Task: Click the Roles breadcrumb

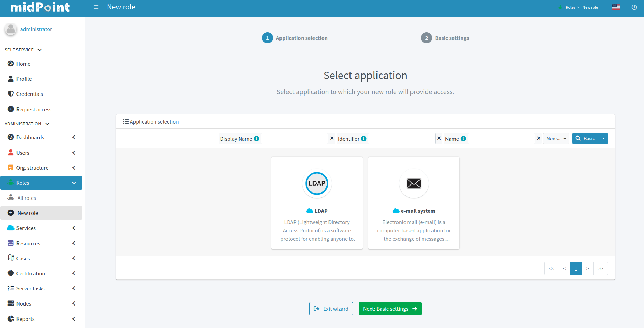Action: point(570,7)
